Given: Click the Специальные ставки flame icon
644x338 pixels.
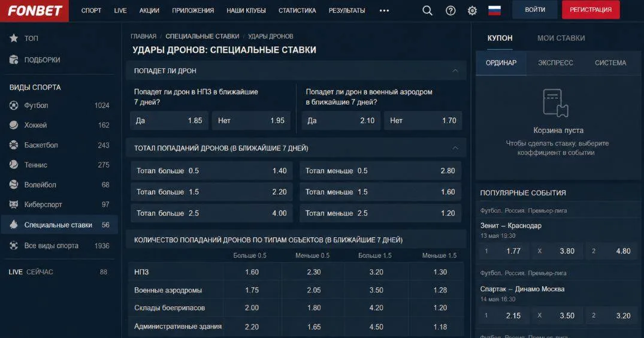Looking at the screenshot, I should click(14, 225).
